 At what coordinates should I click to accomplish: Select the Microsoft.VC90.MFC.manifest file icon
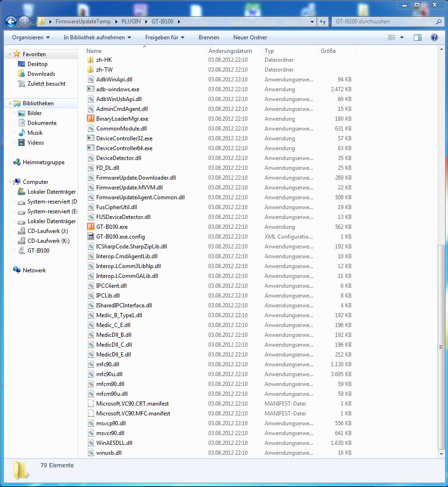(x=91, y=414)
